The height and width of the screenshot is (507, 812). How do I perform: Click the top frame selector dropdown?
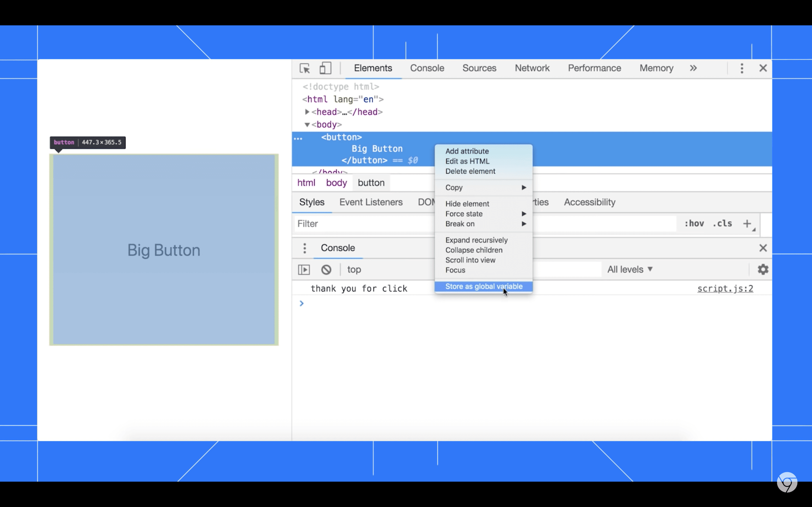point(354,269)
